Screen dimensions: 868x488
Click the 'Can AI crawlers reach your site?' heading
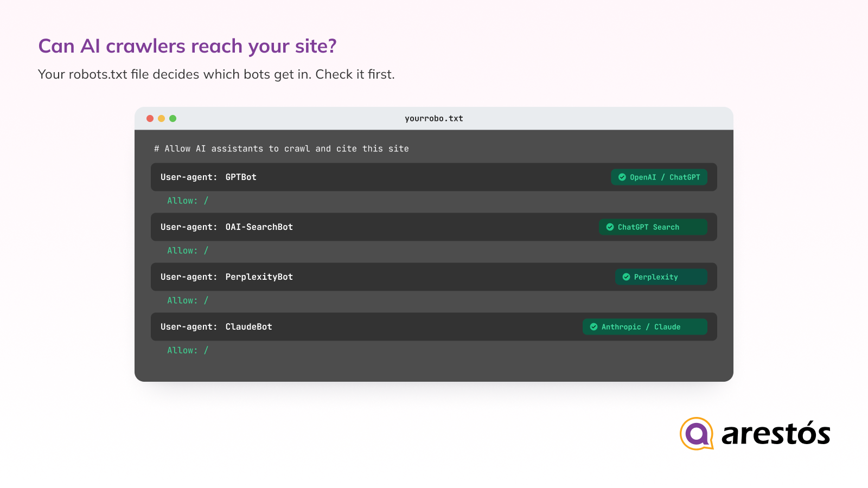[187, 46]
